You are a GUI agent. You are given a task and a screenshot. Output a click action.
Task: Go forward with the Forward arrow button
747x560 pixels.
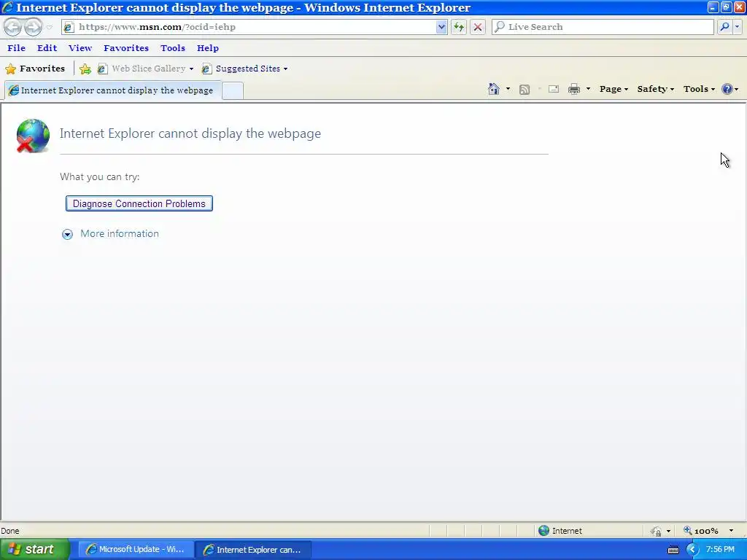[32, 27]
